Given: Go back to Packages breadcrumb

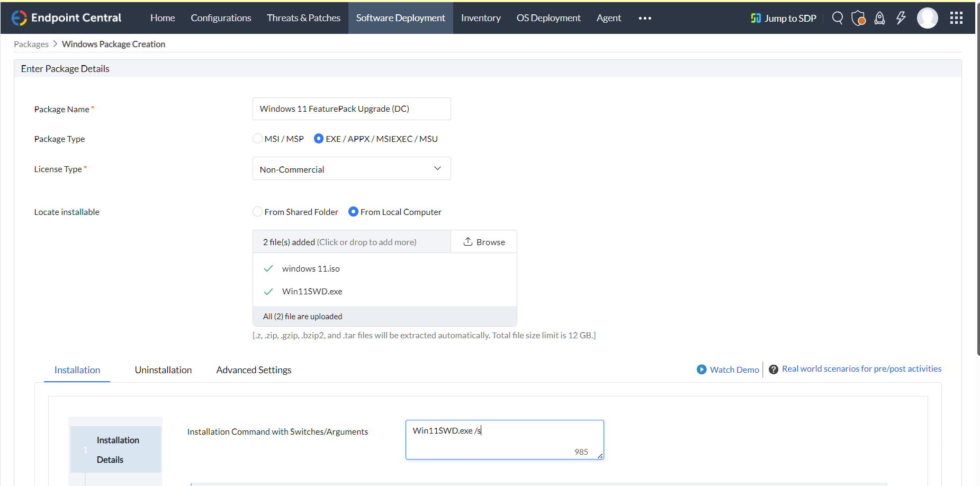Looking at the screenshot, I should (x=31, y=44).
